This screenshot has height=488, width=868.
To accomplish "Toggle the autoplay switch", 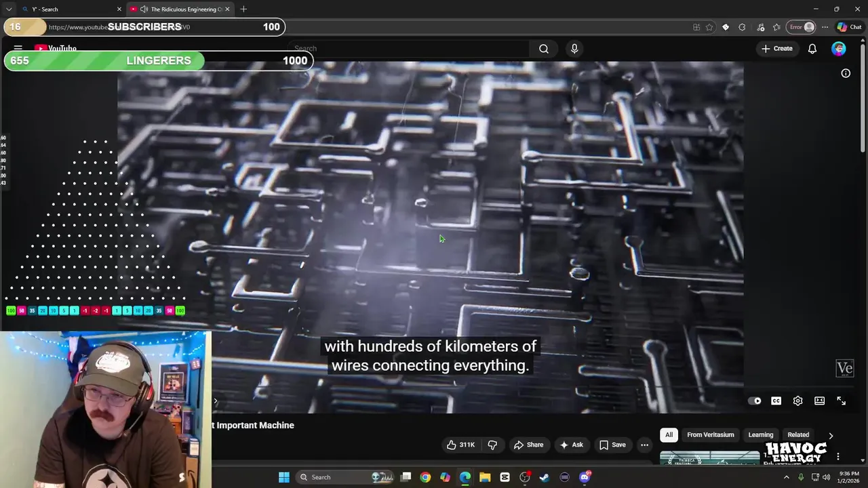I will pos(754,401).
